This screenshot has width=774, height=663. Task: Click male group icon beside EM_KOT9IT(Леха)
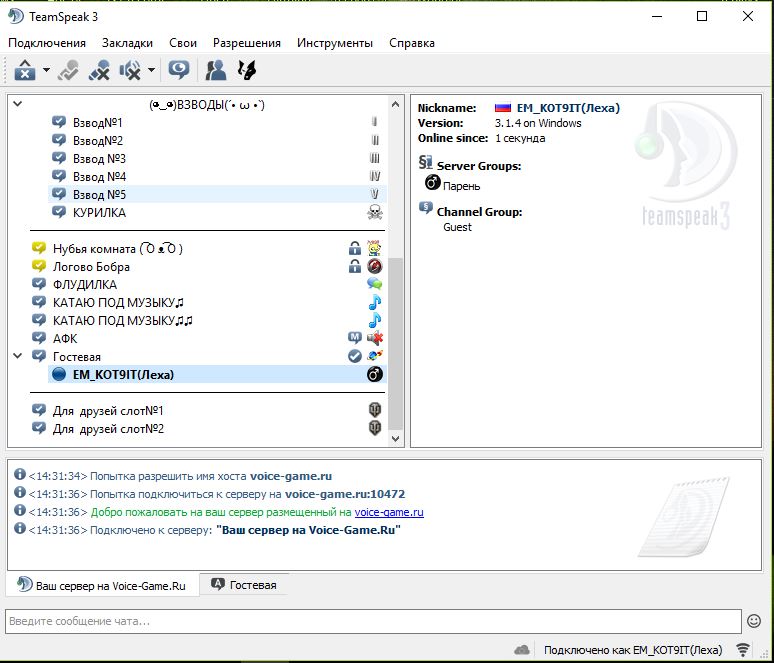click(375, 374)
